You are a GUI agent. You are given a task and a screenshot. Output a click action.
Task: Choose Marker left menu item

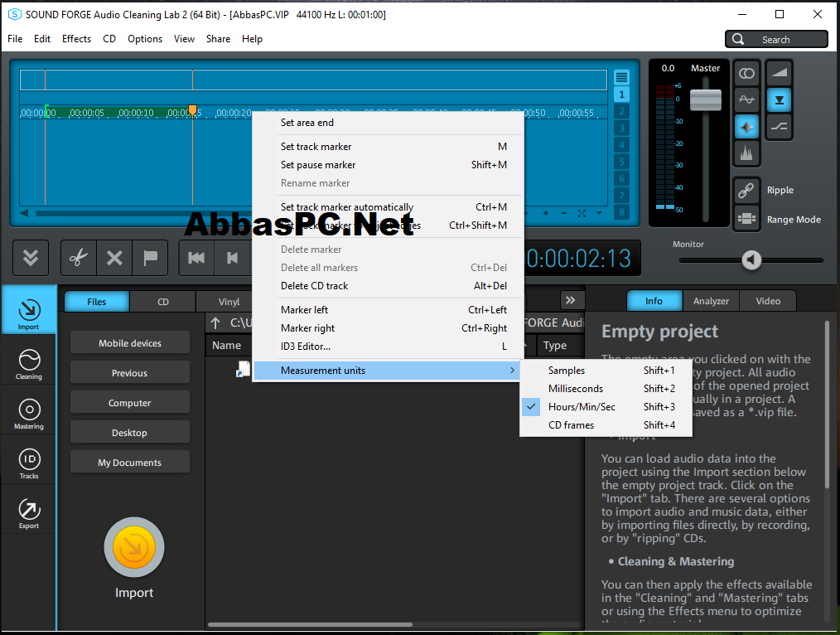(388, 310)
